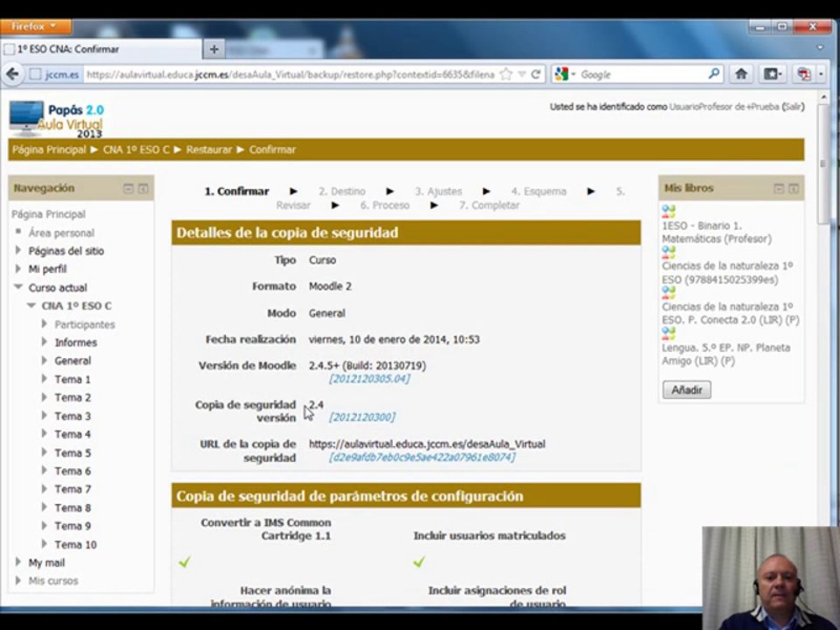This screenshot has width=840, height=630.
Task: Click the icon above Lengua 5.º EP
Action: tap(669, 334)
